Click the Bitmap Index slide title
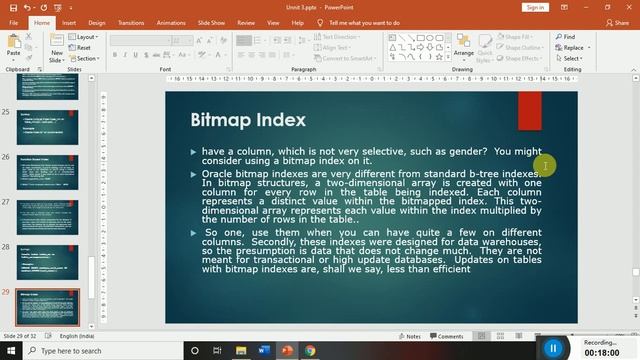Screen dimensions: 640x360 click(x=248, y=120)
